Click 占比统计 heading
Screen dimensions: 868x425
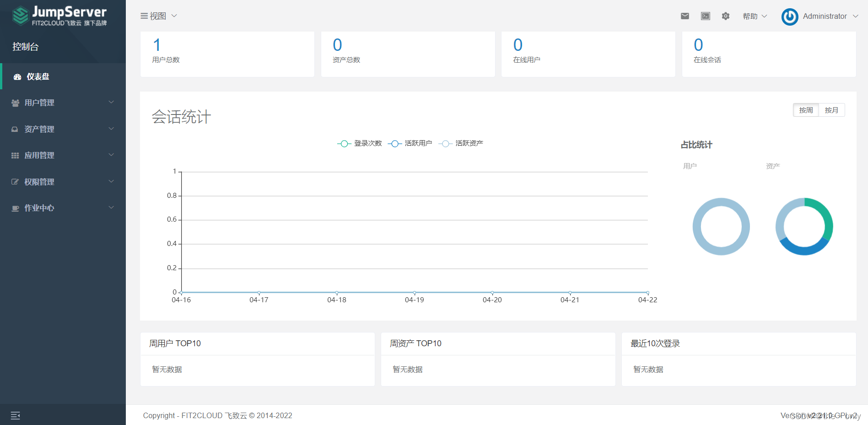click(x=696, y=145)
